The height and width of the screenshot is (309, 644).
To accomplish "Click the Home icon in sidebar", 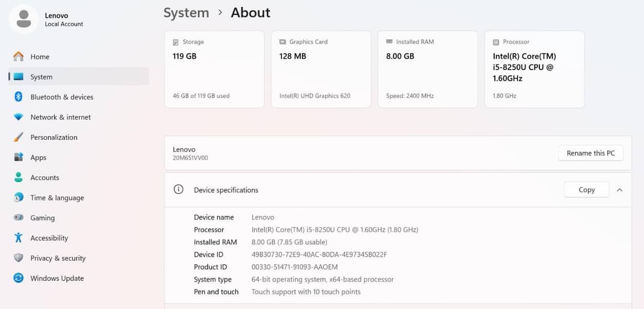I will tap(19, 57).
